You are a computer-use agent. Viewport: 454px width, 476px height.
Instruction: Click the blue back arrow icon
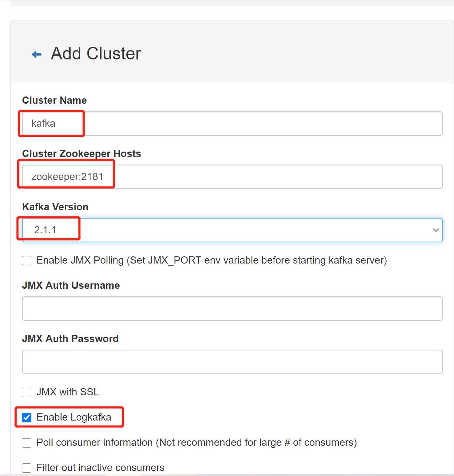coord(37,54)
